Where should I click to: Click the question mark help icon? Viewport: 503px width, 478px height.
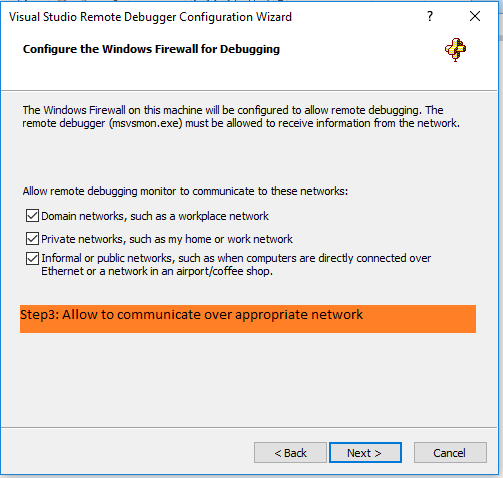coord(430,16)
